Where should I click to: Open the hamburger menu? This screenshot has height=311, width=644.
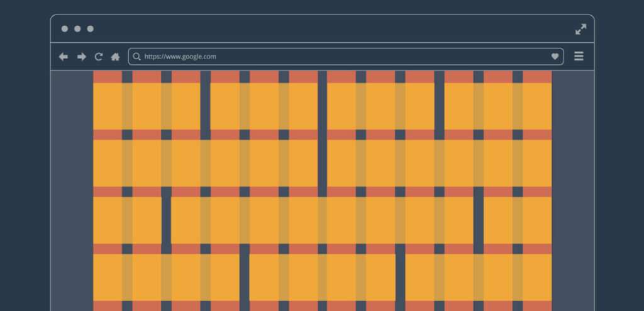tap(579, 57)
